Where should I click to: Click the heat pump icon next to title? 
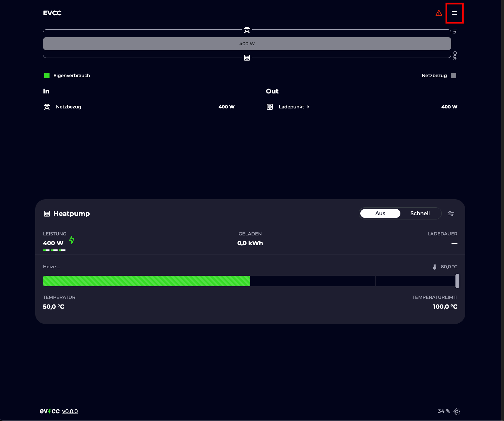click(47, 214)
